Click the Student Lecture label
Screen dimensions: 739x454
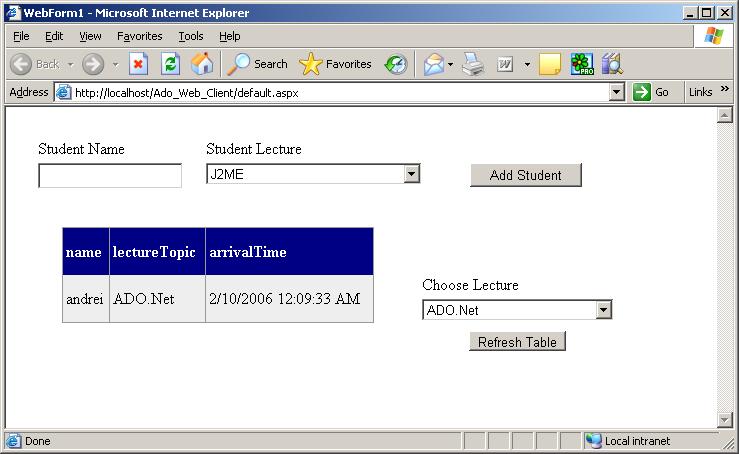pos(254,149)
